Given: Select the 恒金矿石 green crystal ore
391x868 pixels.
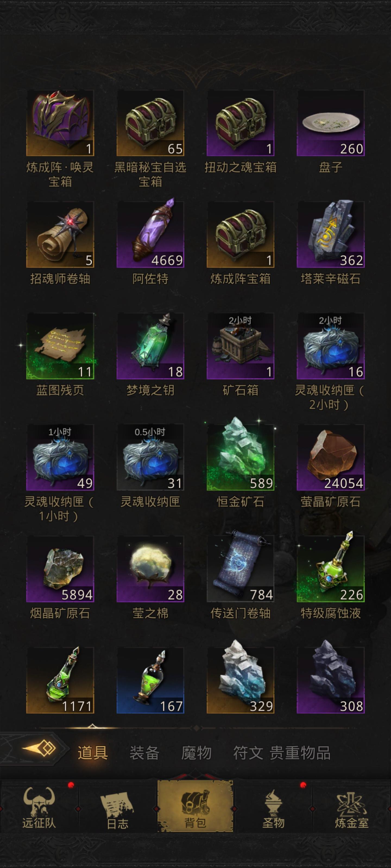Looking at the screenshot, I should [240, 457].
